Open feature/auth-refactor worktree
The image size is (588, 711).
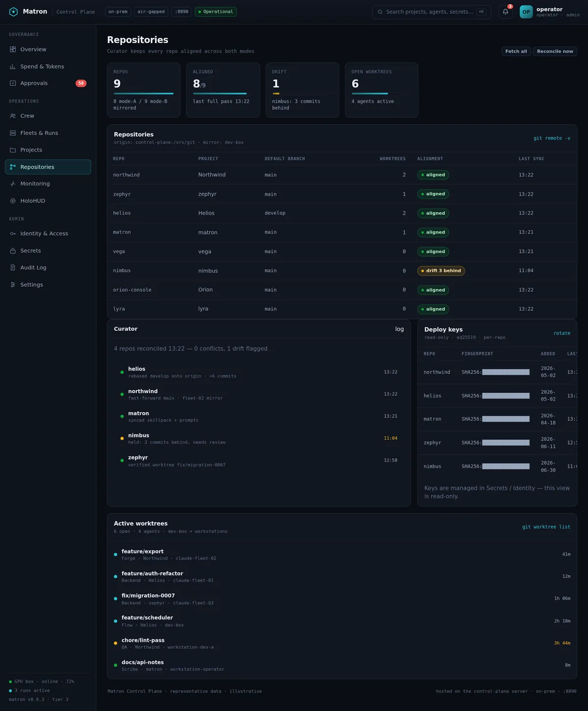click(x=342, y=577)
